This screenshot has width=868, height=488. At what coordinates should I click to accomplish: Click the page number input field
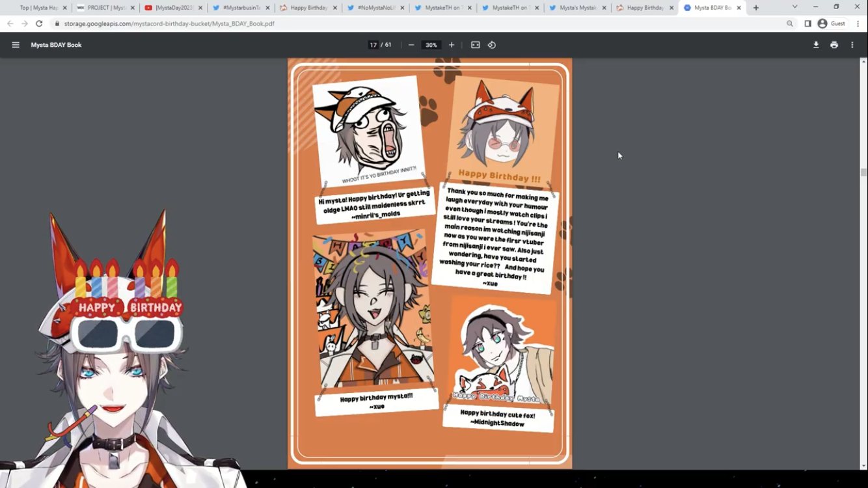pyautogui.click(x=373, y=45)
